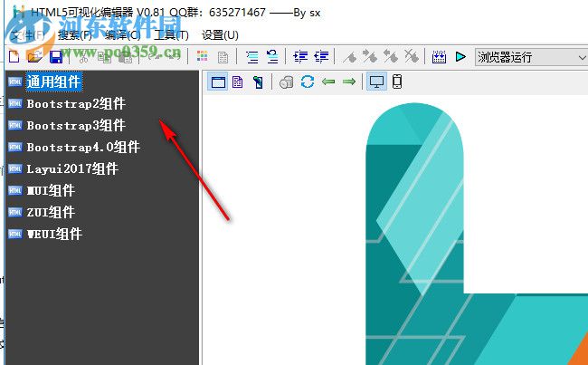Run the project with the play icon
Image resolution: width=588 pixels, height=365 pixels.
460,57
